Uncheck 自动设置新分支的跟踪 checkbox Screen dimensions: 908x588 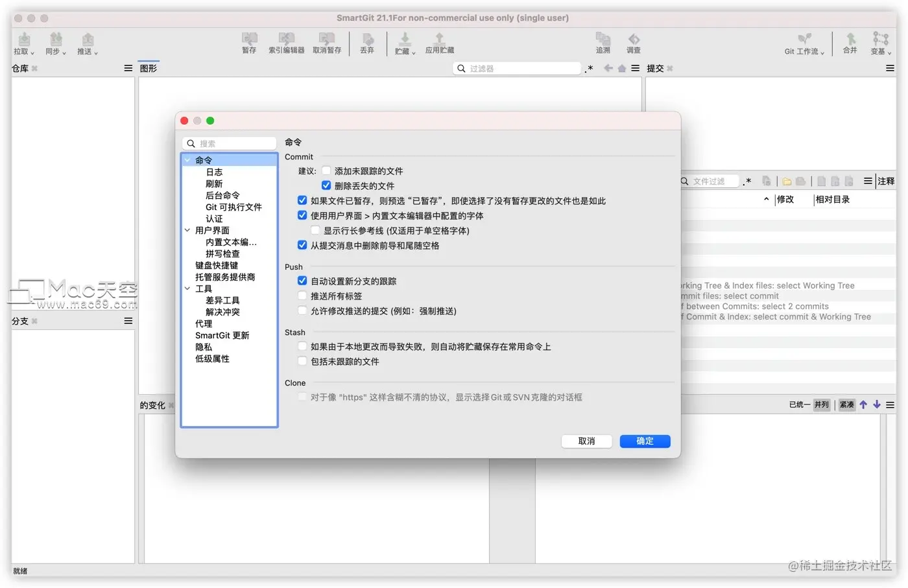302,281
